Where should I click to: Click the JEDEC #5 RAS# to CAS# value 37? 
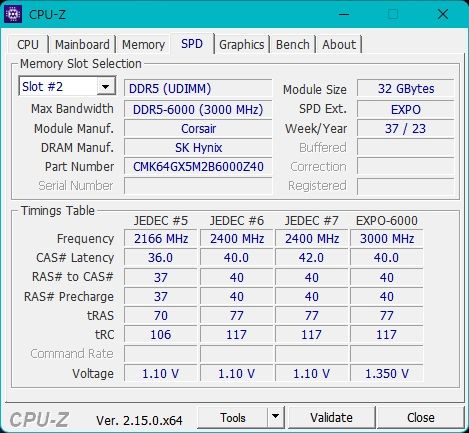point(161,277)
